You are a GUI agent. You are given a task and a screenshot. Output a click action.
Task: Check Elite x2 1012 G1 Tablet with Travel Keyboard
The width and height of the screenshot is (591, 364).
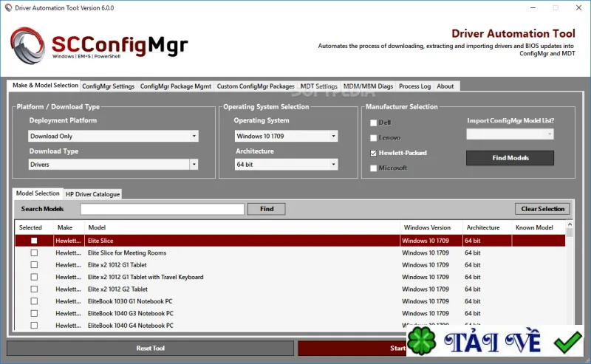[x=34, y=277]
